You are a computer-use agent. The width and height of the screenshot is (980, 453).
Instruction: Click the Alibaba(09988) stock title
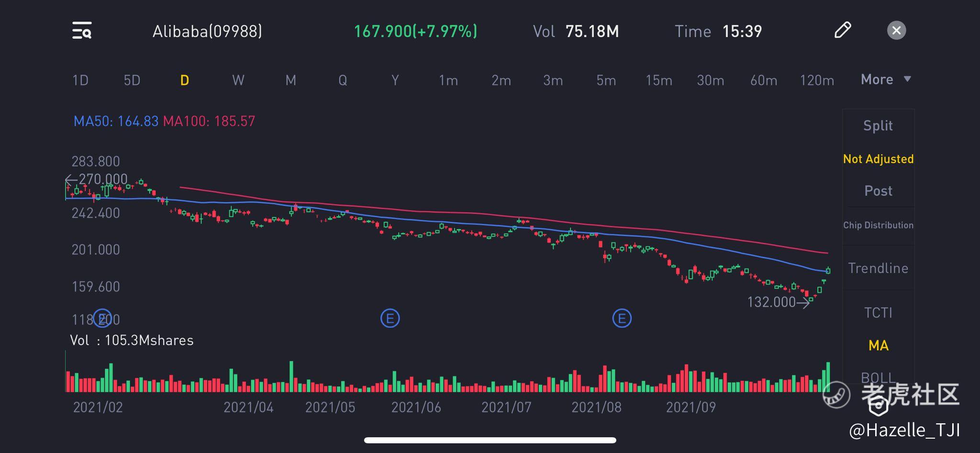(x=207, y=31)
